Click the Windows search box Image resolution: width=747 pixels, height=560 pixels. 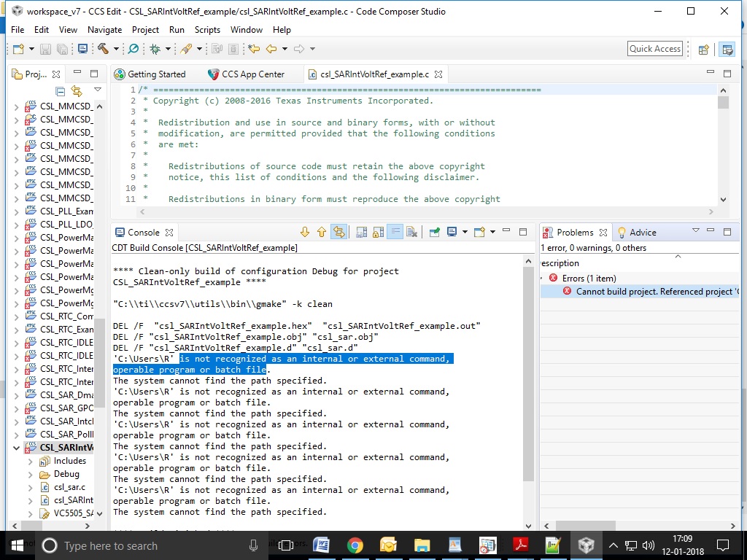(152, 545)
